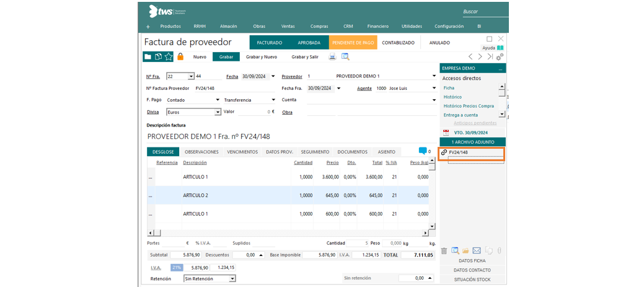
Task: Click the Grabar button
Action: pyautogui.click(x=226, y=57)
